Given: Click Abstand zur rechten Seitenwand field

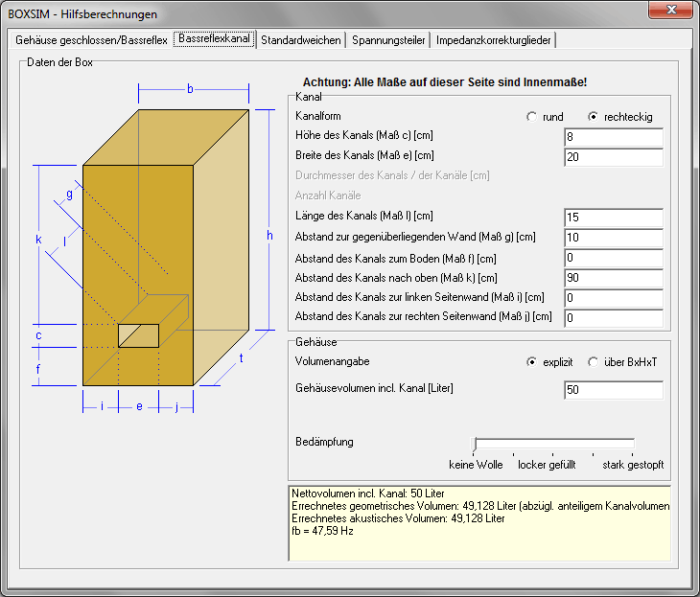Looking at the screenshot, I should tap(614, 318).
